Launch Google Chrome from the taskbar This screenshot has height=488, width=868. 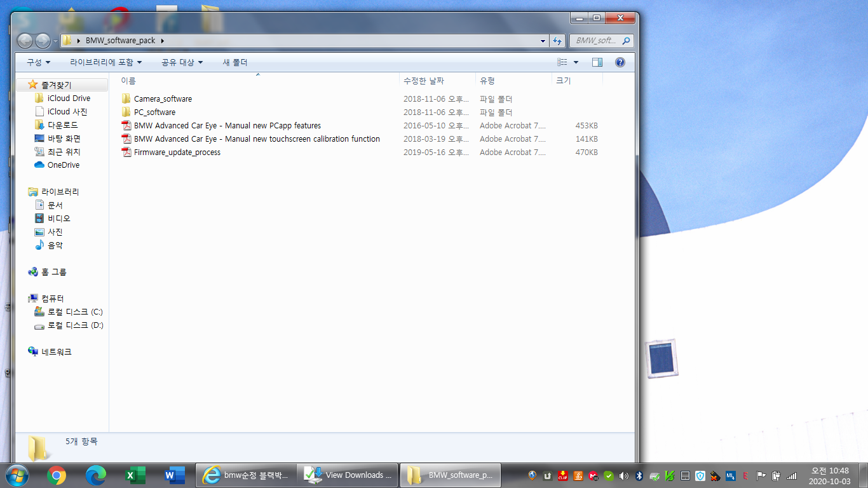pyautogui.click(x=57, y=475)
